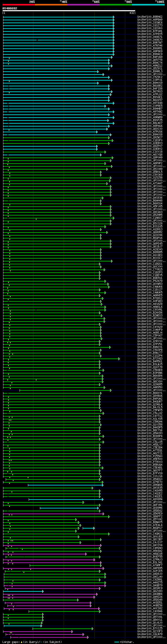
Task: Select the UniRef100_Q96WU5 label
Action: (x=150, y=485)
